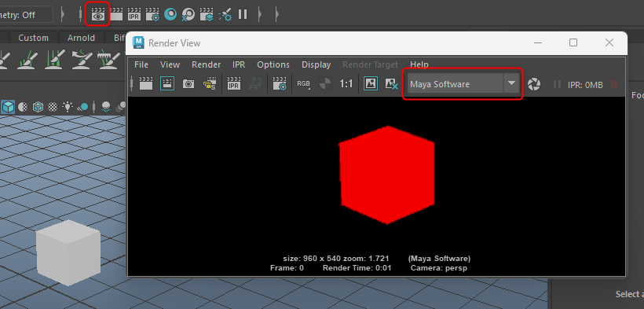Toggle shadows icon with teal sphere
This screenshot has height=309, width=644.
[x=82, y=108]
